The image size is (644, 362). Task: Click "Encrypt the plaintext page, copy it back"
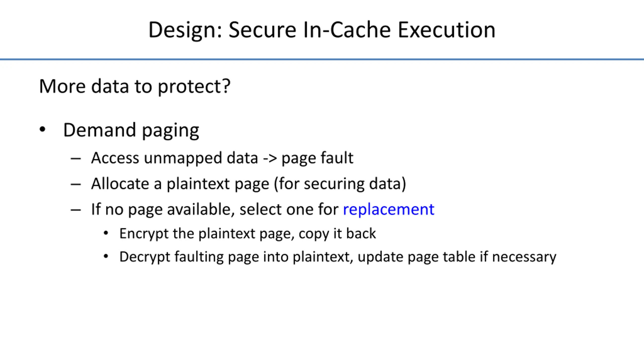[x=248, y=234]
